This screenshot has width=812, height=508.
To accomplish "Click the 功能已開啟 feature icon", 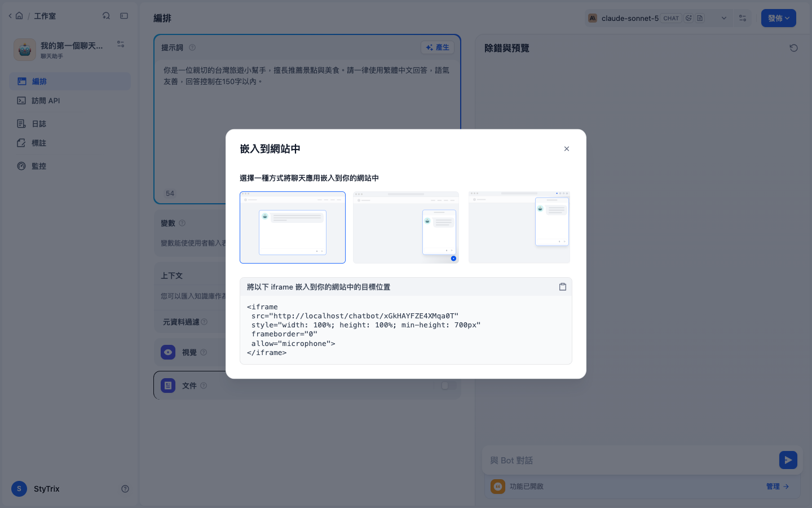I will [498, 487].
